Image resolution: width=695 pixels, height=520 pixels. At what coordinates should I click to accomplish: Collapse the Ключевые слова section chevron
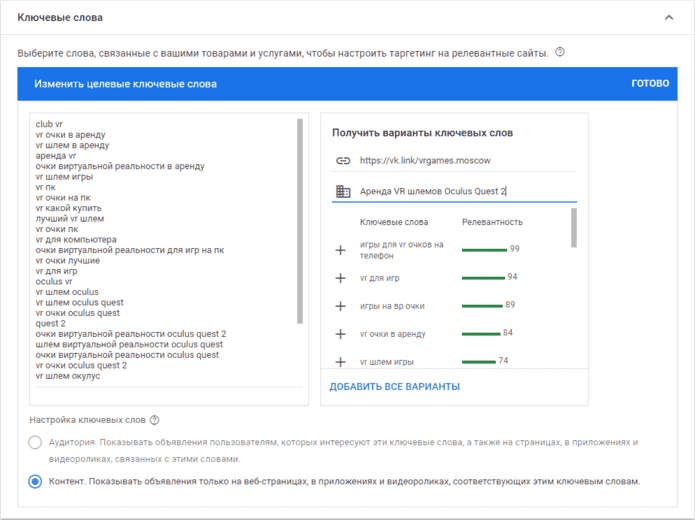(x=669, y=18)
